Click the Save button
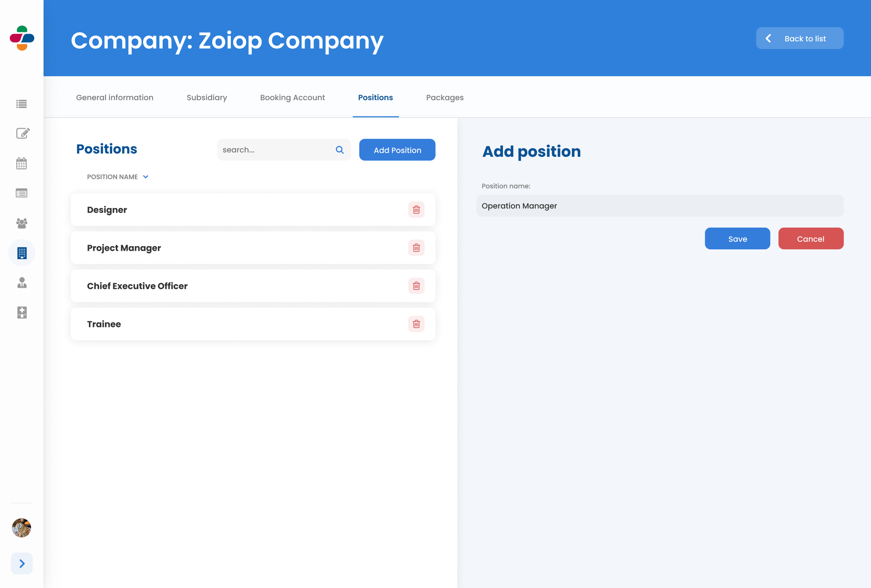871x588 pixels. [x=737, y=239]
